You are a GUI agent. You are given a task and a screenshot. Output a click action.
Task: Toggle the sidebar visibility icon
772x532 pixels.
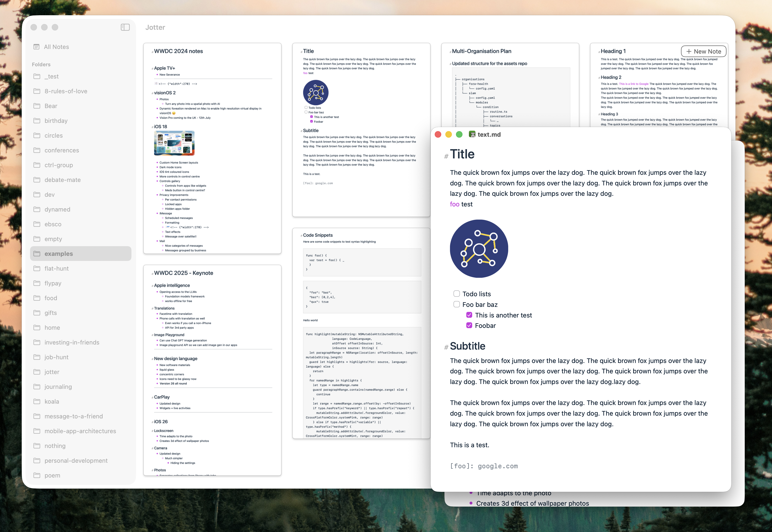[125, 27]
